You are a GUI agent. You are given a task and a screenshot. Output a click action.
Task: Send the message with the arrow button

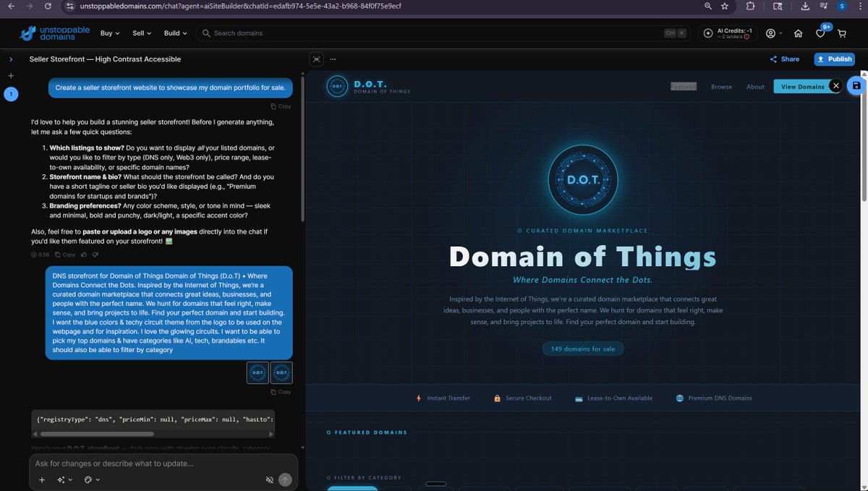pyautogui.click(x=286, y=479)
